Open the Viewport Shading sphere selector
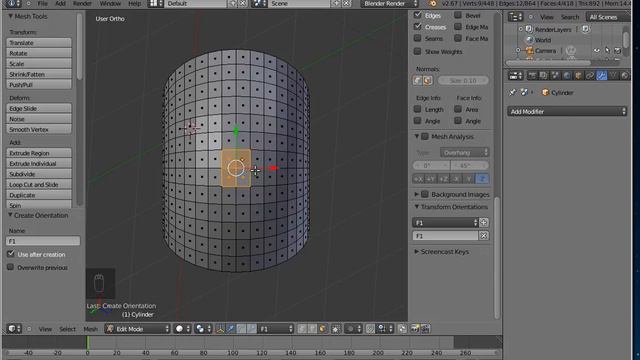The height and width of the screenshot is (360, 640). coord(182,329)
